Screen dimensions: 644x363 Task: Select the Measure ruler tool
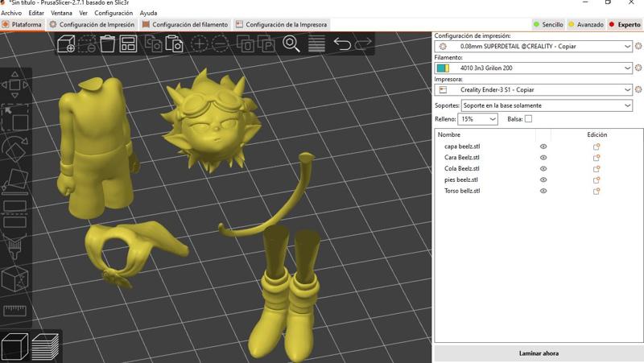pos(14,311)
